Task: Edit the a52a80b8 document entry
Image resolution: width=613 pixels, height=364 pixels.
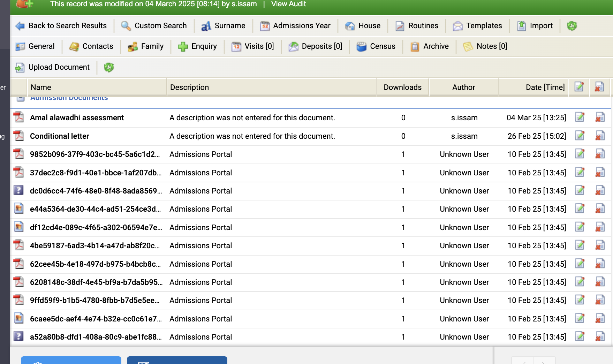Action: (580, 336)
